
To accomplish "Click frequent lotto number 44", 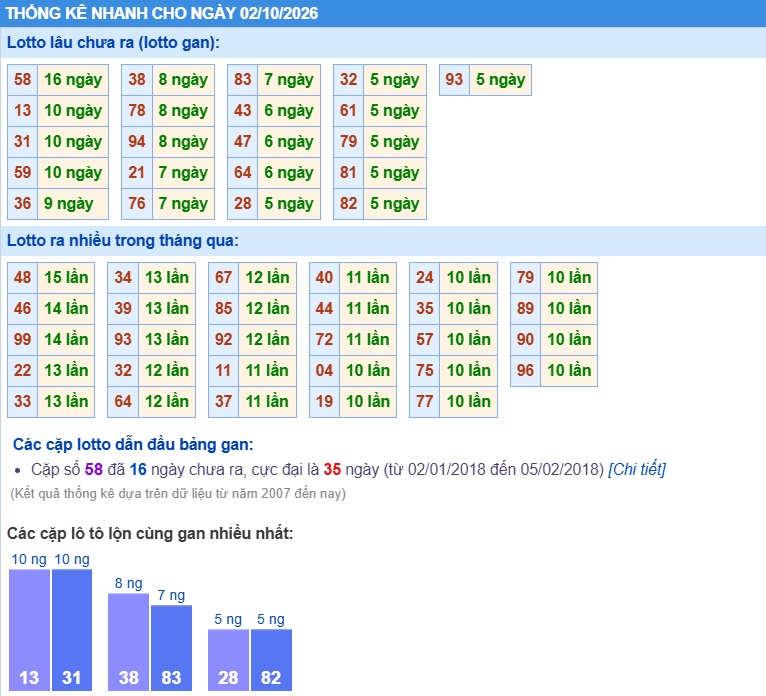I will (324, 309).
